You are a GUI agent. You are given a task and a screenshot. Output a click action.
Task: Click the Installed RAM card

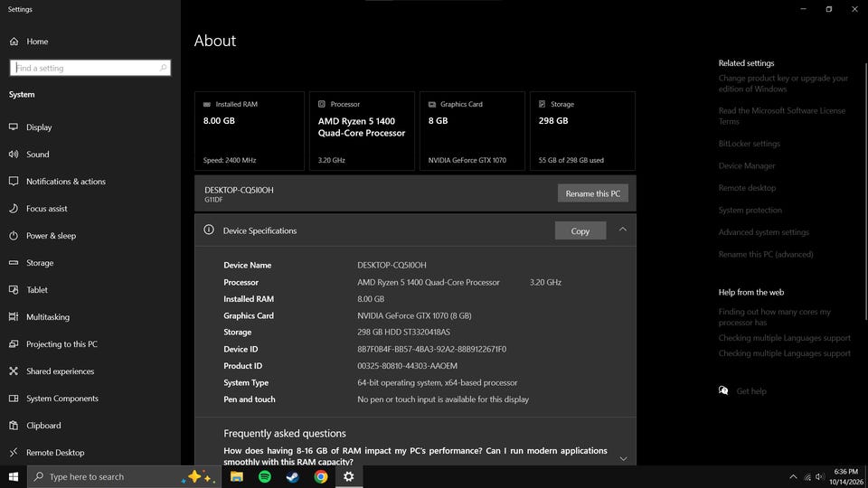pos(250,131)
